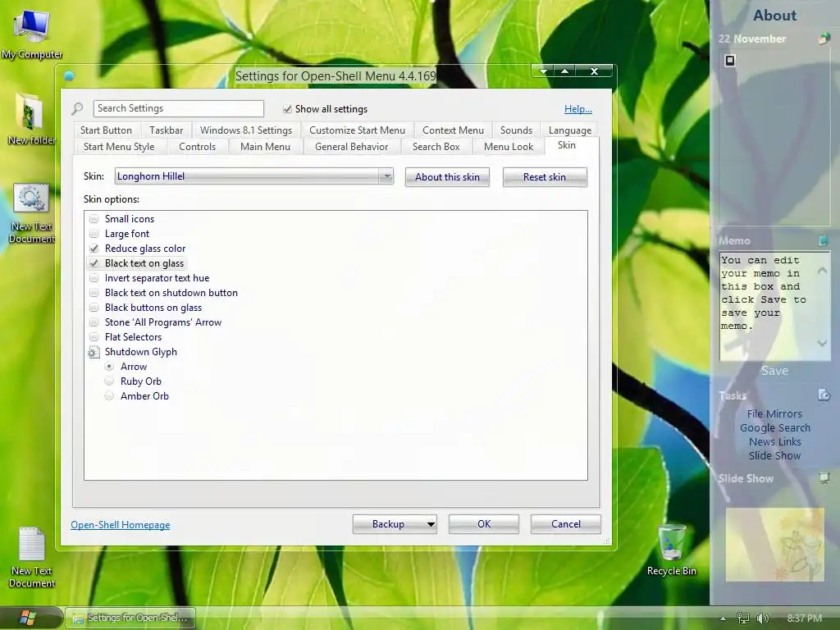This screenshot has width=840, height=630.
Task: Open General Behavior tab
Action: (x=351, y=147)
